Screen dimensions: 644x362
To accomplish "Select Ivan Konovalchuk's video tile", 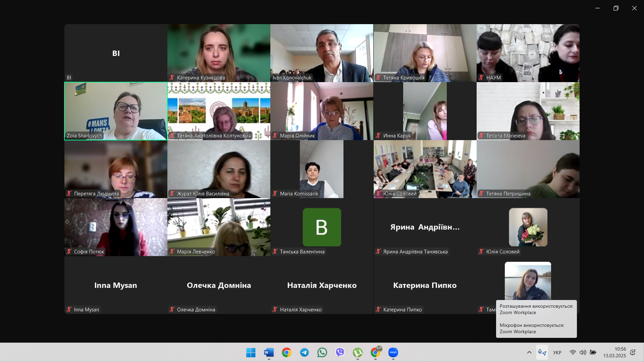I will [322, 53].
